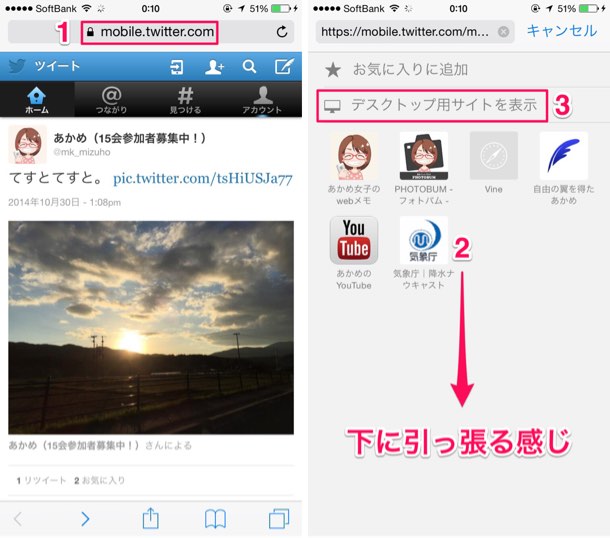610x538 pixels.
Task: Select デスクトップ用サイトを表示 option
Action: pos(432,106)
